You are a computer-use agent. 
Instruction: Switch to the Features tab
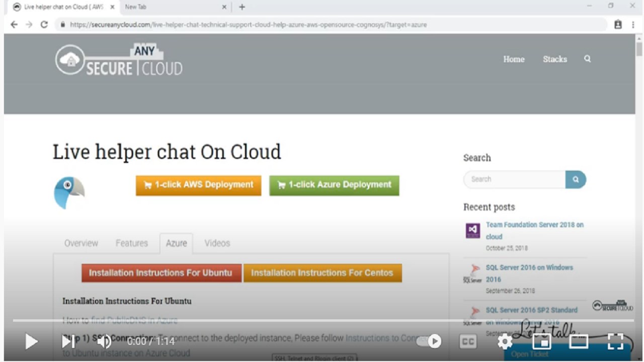(132, 243)
